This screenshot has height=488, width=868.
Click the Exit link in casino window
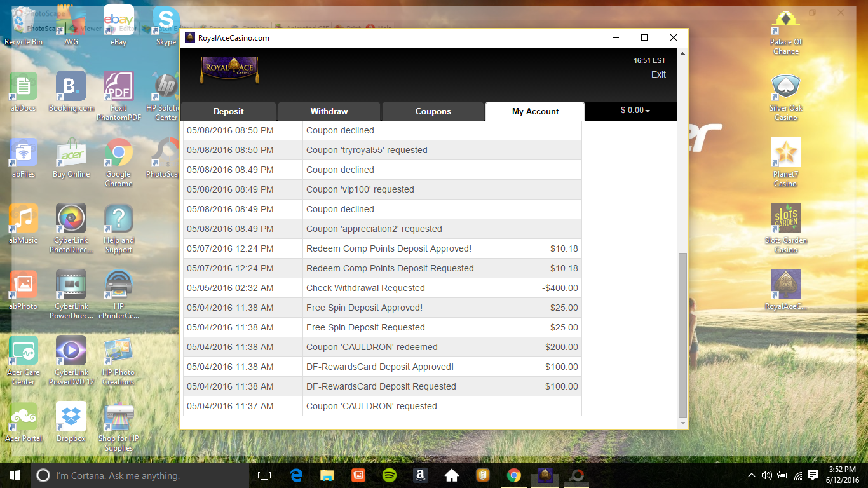click(658, 74)
